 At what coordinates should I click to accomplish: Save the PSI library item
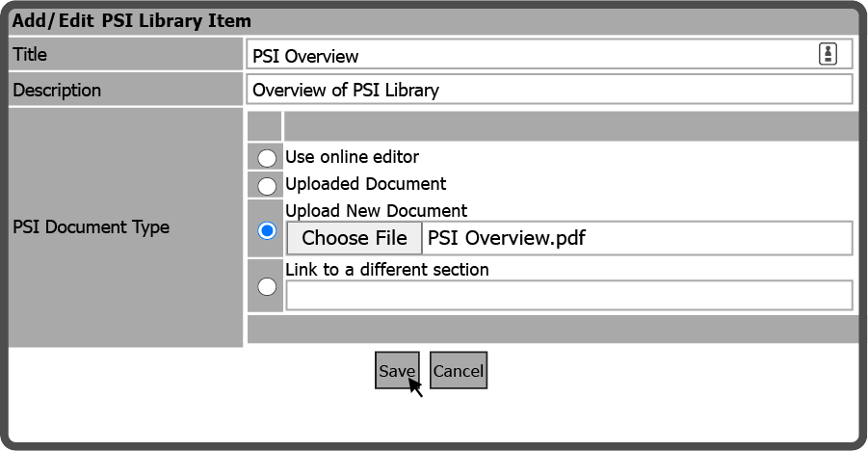[x=397, y=371]
